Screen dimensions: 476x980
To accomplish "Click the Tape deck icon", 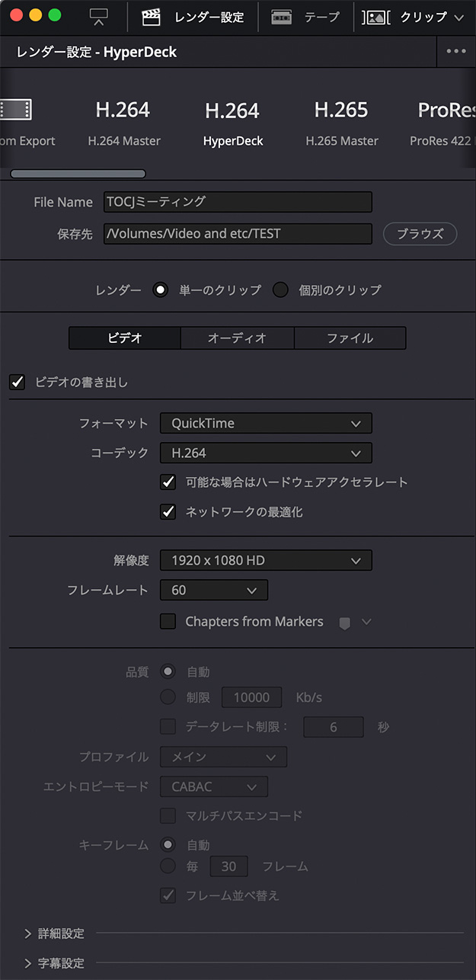I will [281, 17].
